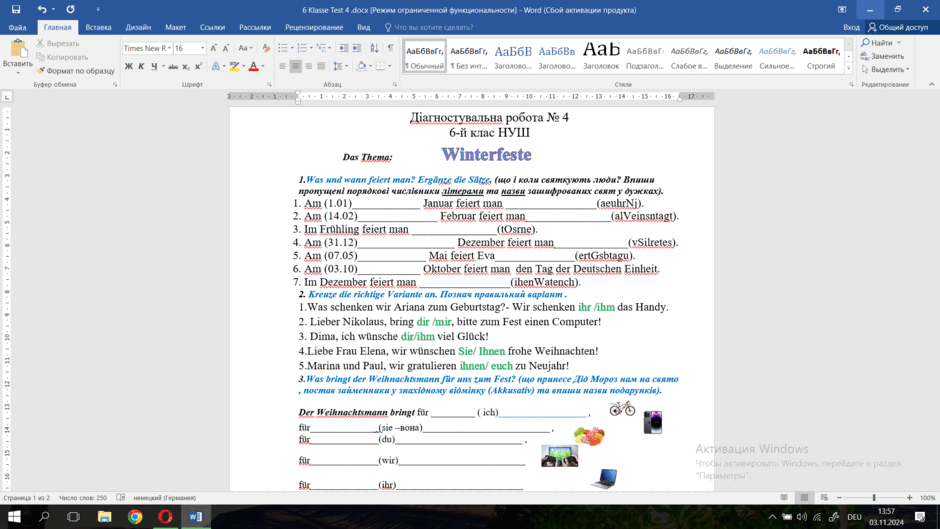Save the document with the floppy disk icon

coord(16,10)
